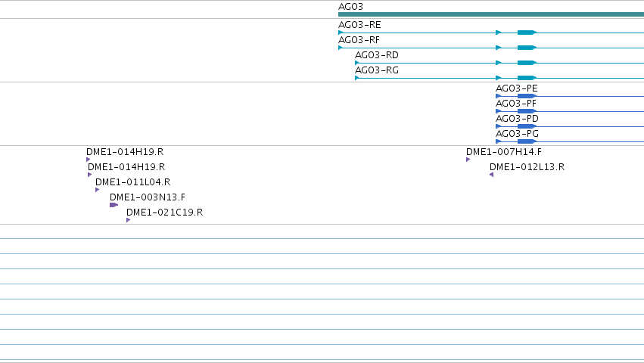Screen dimensions: 644x363
Task: Select the AGO3-PD protein feature
Action: click(x=570, y=126)
